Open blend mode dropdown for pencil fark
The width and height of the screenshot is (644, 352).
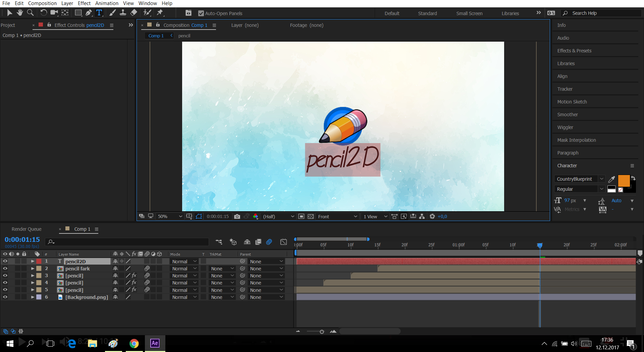[x=184, y=269]
